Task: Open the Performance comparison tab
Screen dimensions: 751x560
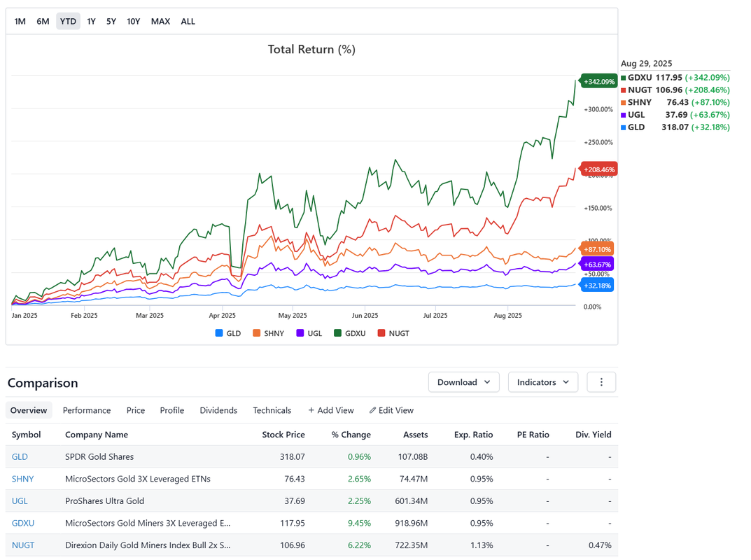Action: pos(87,410)
